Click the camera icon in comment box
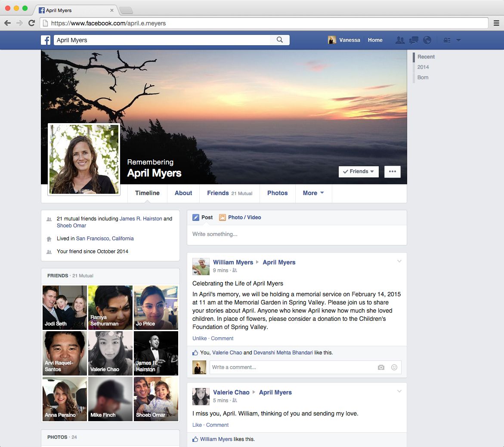Image resolution: width=504 pixels, height=447 pixels. pos(381,367)
